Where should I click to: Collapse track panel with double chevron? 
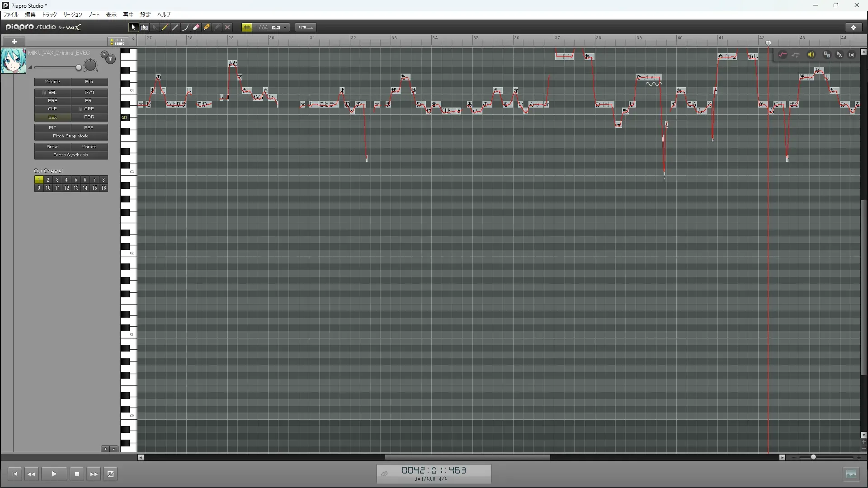pyautogui.click(x=134, y=39)
